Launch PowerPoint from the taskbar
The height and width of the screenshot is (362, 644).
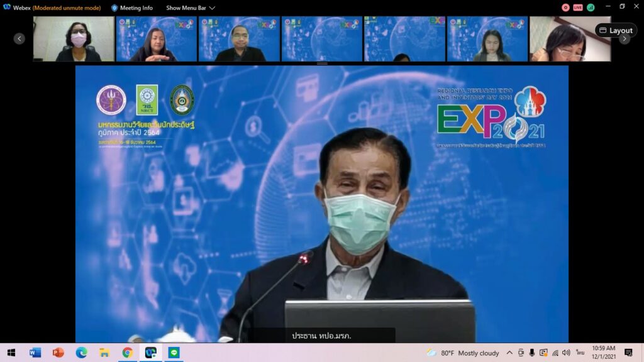(58, 353)
